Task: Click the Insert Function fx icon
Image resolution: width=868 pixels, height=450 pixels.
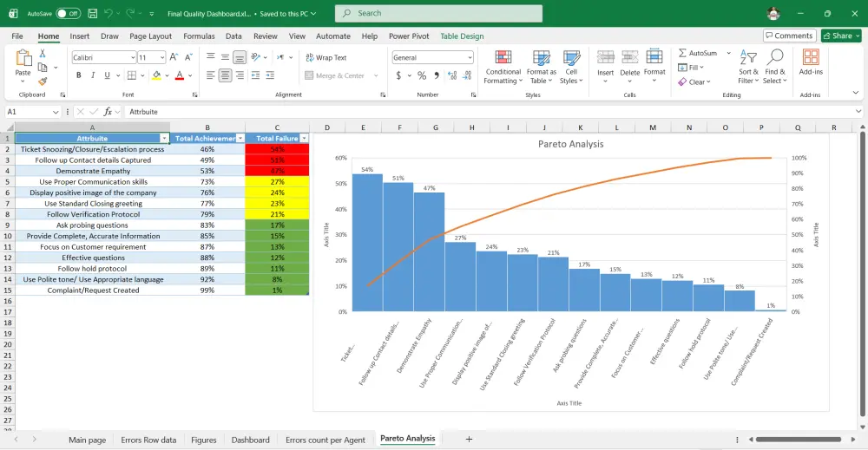Action: coord(108,112)
